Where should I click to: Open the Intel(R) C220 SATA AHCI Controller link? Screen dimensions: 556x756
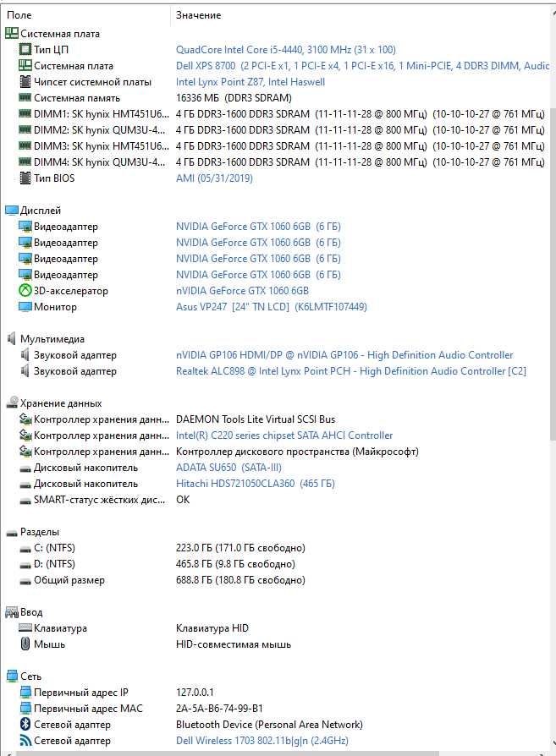point(284,435)
